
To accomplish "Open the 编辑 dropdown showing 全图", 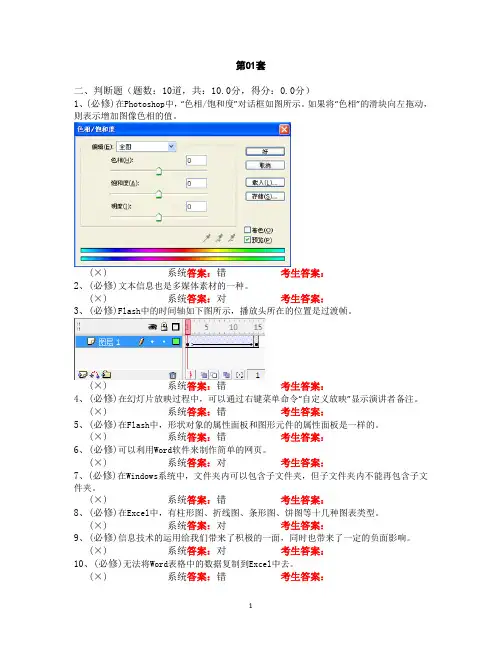I will coord(147,147).
